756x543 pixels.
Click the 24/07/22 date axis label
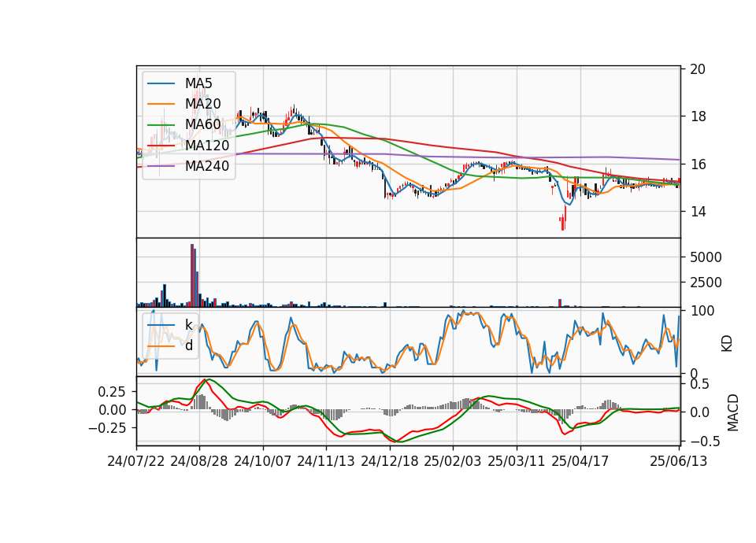[136, 461]
